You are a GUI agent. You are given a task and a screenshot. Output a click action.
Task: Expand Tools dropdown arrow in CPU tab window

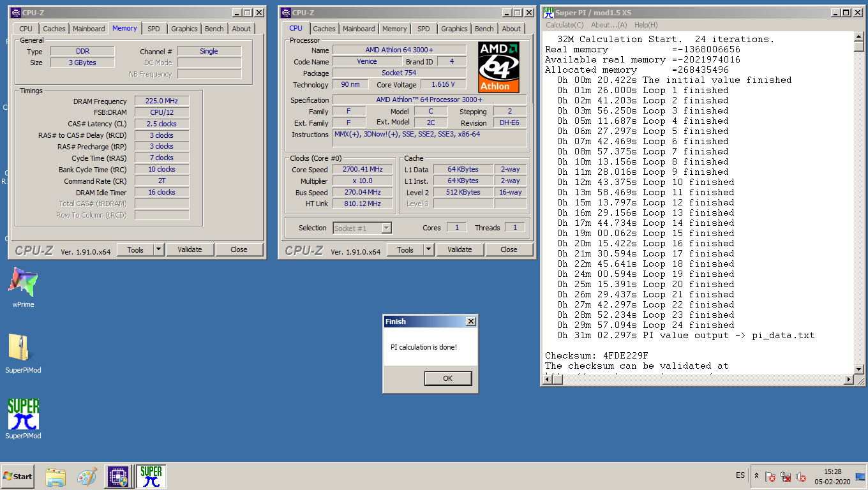(x=429, y=249)
